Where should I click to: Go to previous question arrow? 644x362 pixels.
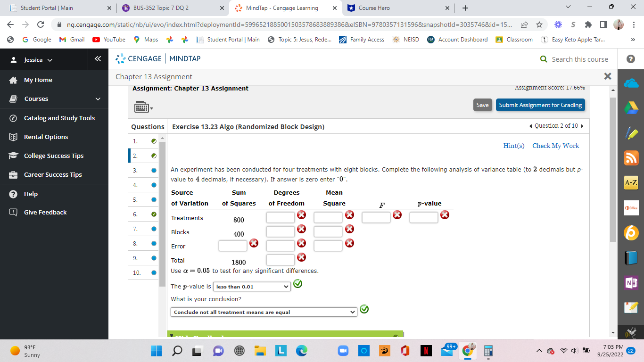pos(531,126)
